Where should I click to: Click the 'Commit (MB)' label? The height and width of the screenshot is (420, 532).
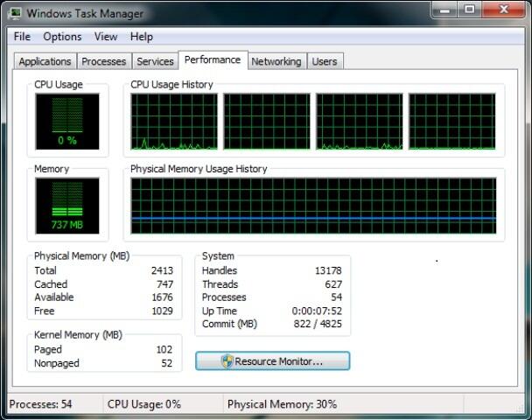pyautogui.click(x=229, y=324)
